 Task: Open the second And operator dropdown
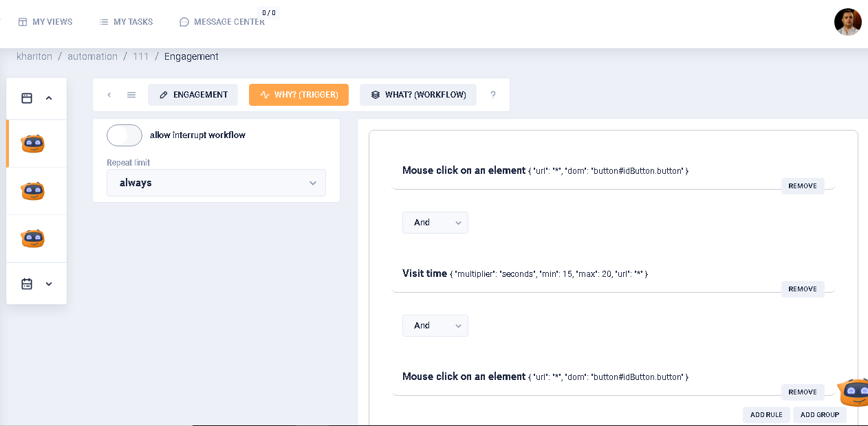click(x=435, y=326)
